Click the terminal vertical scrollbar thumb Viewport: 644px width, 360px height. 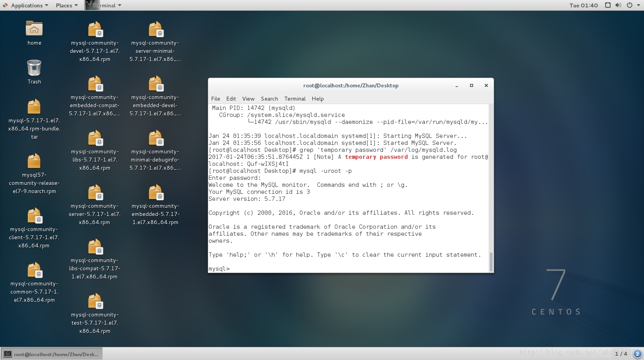point(491,261)
